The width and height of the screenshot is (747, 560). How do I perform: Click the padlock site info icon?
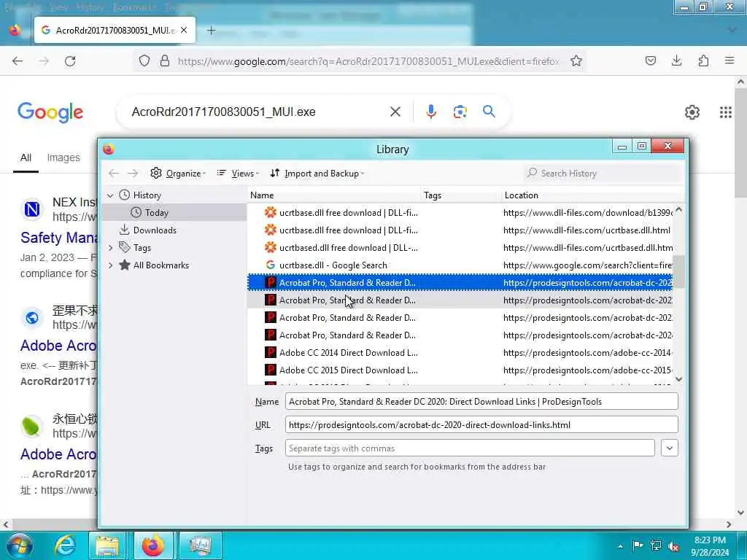(x=165, y=61)
